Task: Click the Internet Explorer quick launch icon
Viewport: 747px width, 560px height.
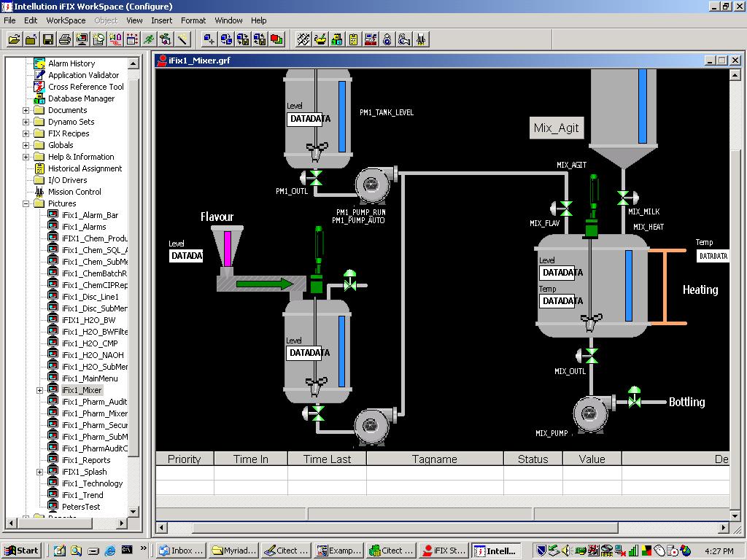Action: click(x=110, y=551)
